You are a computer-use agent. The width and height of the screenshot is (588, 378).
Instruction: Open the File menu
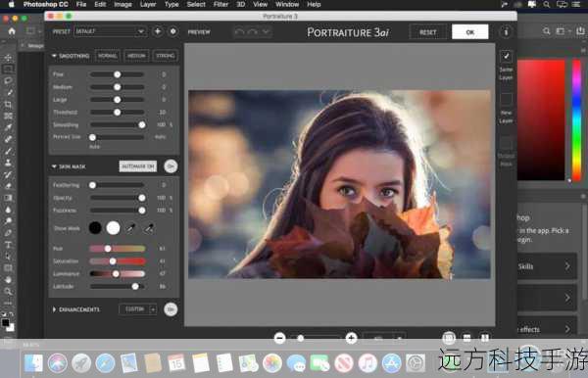coord(81,5)
